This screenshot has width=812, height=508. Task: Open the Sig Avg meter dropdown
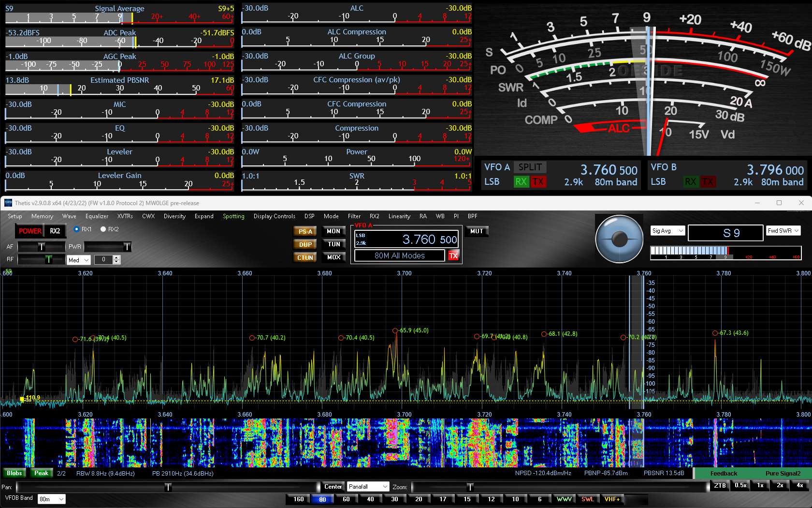667,231
